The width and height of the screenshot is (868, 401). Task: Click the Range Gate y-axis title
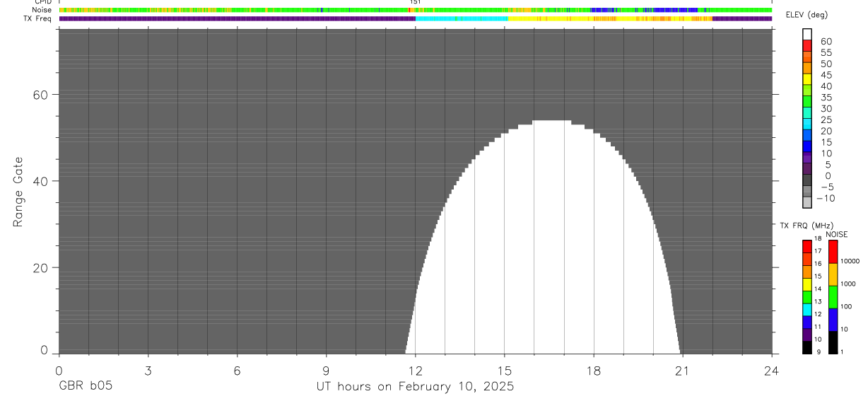[x=18, y=192]
